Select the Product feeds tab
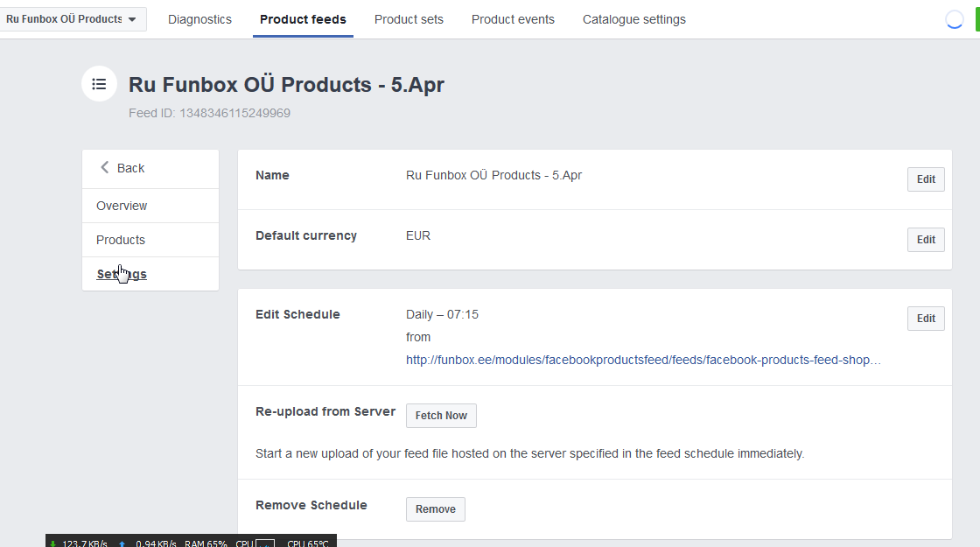The image size is (980, 547). pyautogui.click(x=303, y=19)
